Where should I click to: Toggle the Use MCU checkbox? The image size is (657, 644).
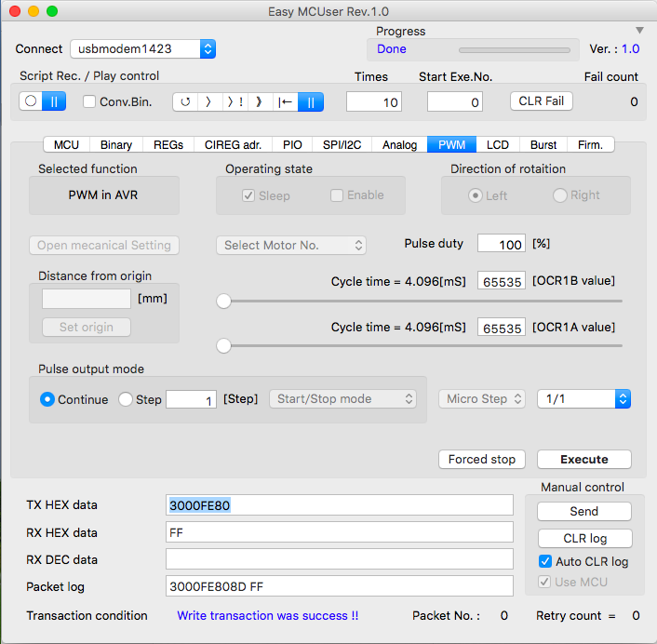pyautogui.click(x=544, y=582)
